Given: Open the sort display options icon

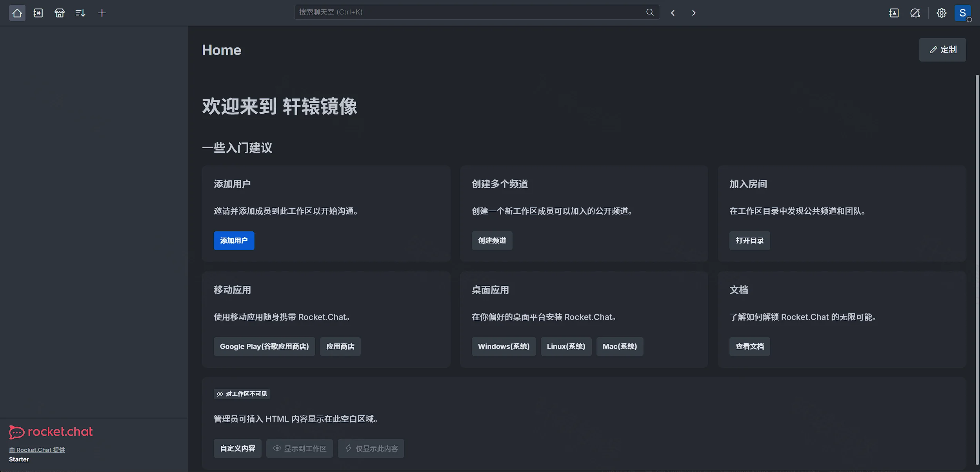Looking at the screenshot, I should point(80,13).
